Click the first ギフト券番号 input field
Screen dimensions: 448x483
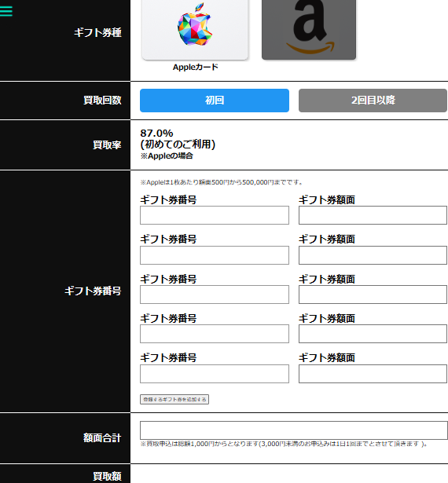215,215
